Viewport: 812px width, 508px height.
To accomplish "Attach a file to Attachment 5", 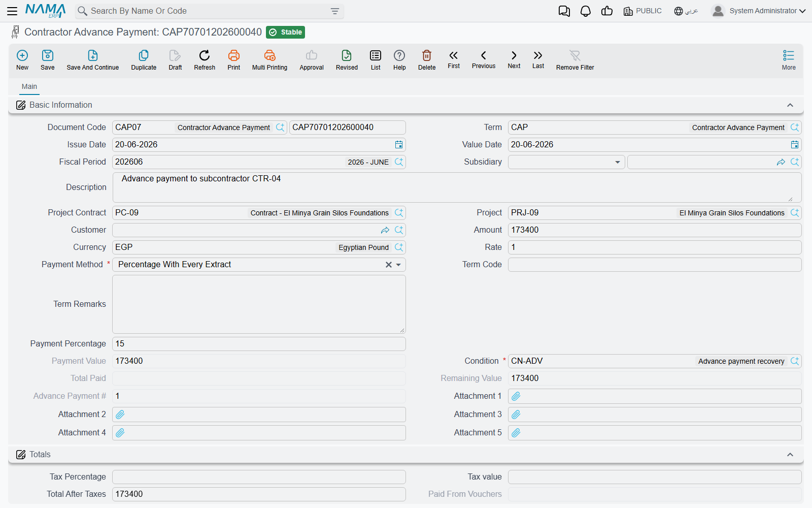I will coord(516,433).
